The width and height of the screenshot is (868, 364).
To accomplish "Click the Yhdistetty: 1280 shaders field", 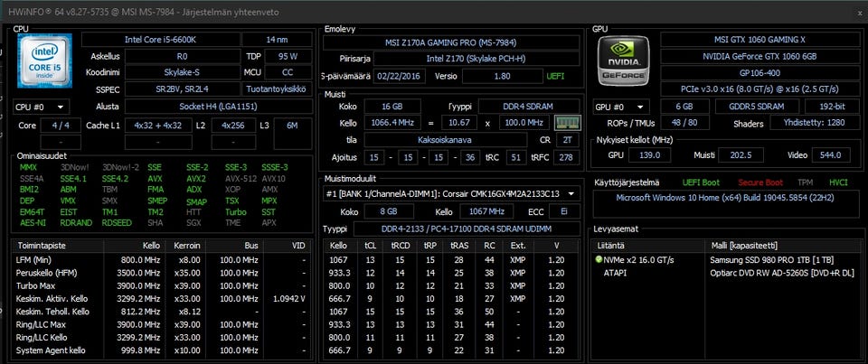I will tap(815, 124).
